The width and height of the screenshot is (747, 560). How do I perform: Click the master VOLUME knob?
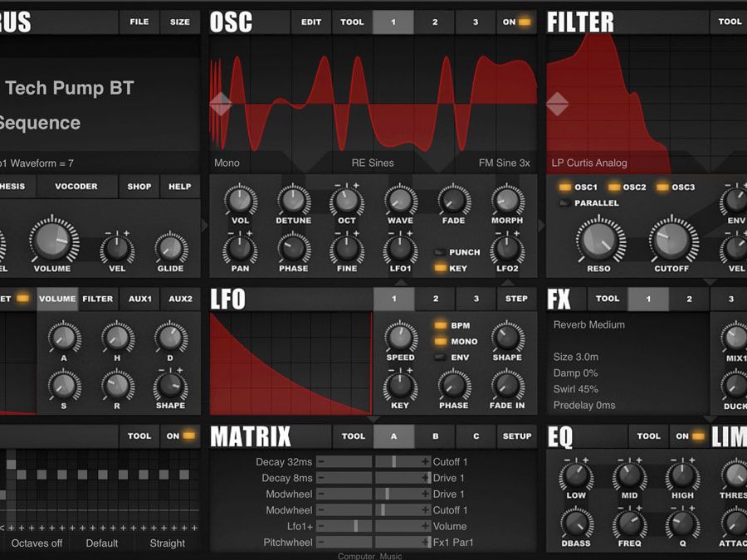click(53, 240)
